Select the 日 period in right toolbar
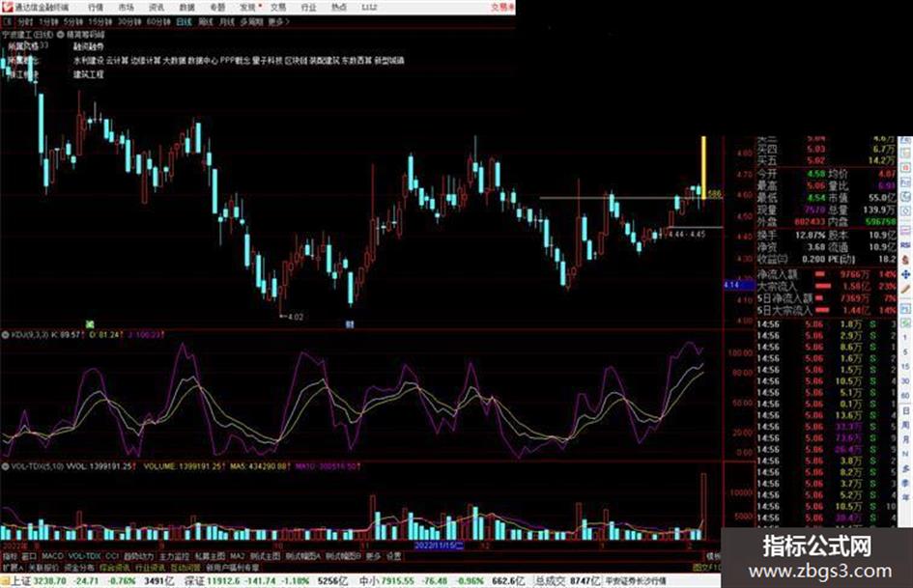This screenshot has width=913, height=588. coord(905,411)
